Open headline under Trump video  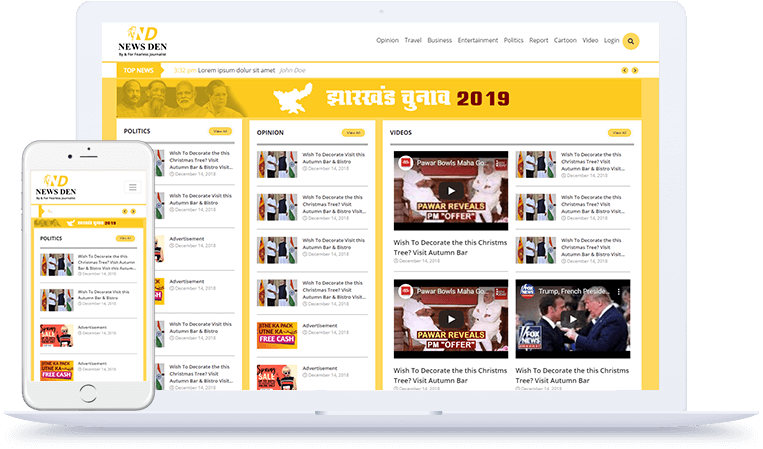(x=572, y=376)
